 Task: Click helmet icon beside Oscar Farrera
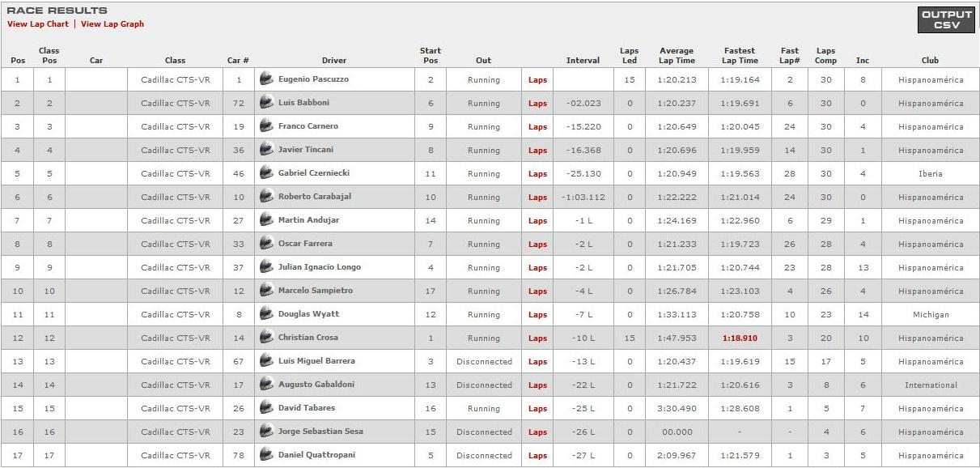[266, 244]
